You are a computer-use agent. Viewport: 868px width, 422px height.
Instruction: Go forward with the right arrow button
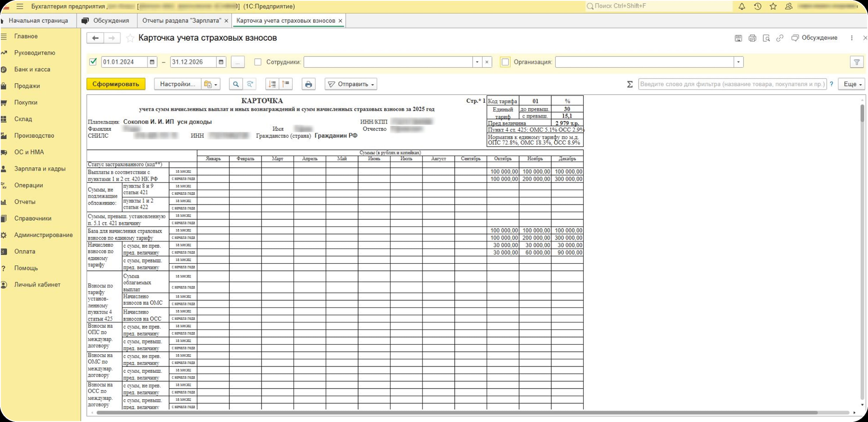coord(112,38)
